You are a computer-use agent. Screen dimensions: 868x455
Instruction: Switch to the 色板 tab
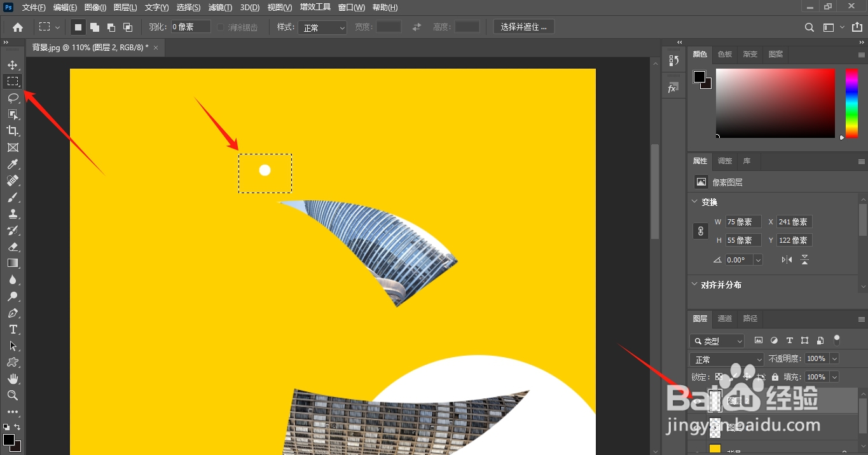coord(725,54)
